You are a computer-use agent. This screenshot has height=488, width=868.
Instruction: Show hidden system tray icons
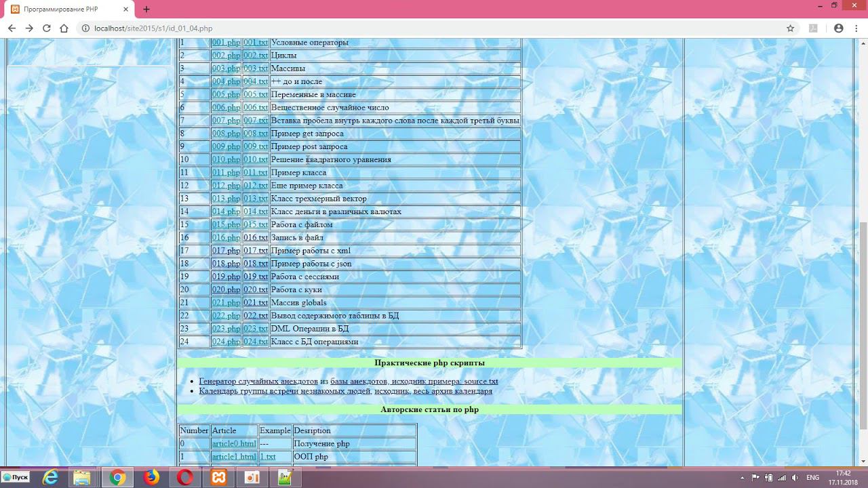(x=743, y=478)
